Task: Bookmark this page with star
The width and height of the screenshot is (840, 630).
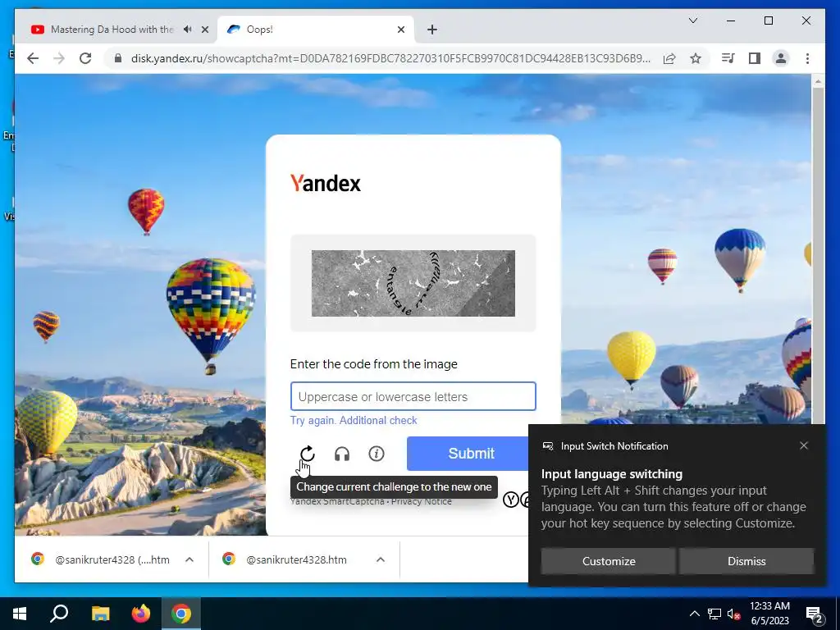Action: 696,58
